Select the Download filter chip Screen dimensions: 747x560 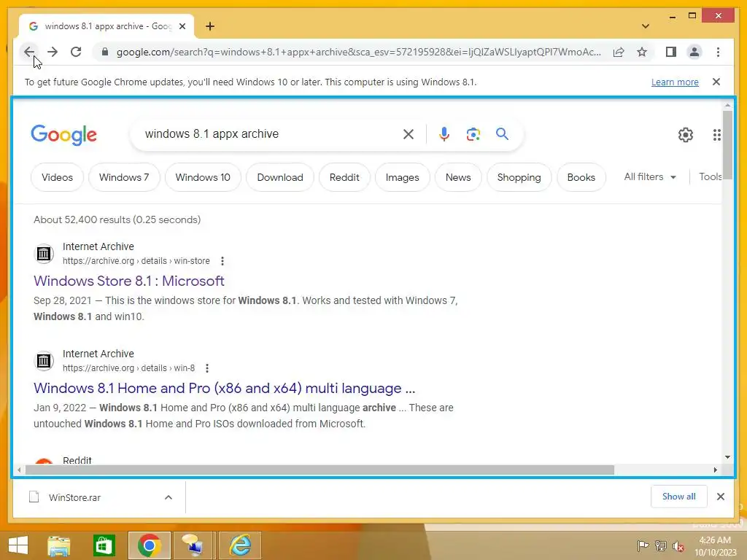pyautogui.click(x=280, y=177)
